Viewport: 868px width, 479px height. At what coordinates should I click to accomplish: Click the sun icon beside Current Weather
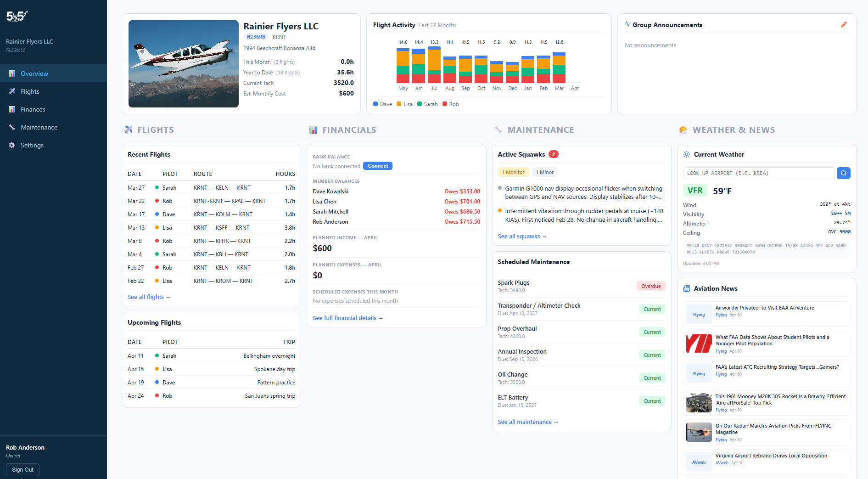click(x=687, y=155)
